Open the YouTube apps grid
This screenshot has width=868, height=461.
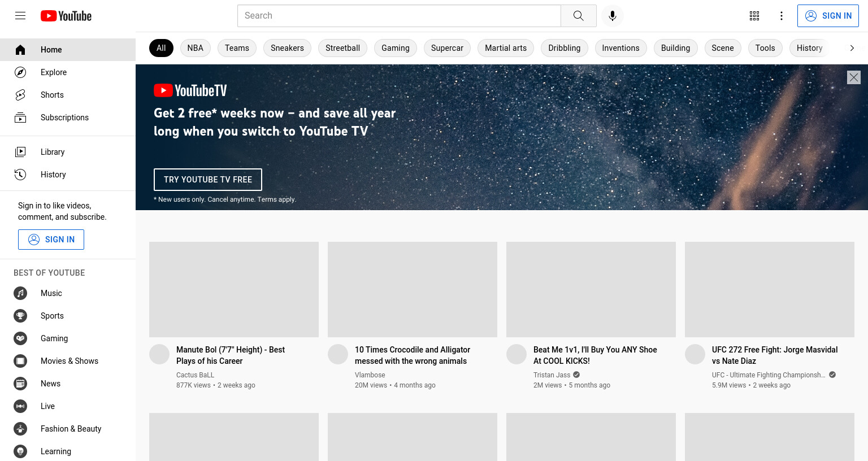coord(754,16)
